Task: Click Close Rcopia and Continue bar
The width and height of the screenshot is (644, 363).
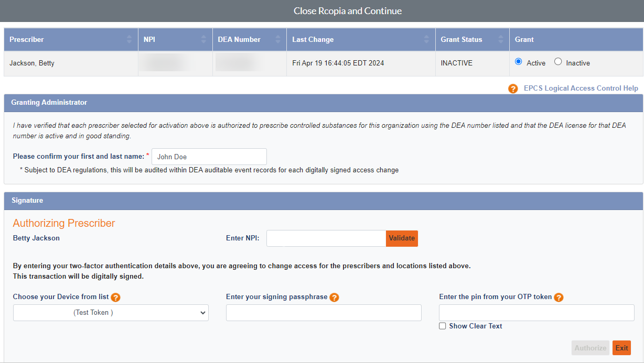Action: pyautogui.click(x=322, y=11)
